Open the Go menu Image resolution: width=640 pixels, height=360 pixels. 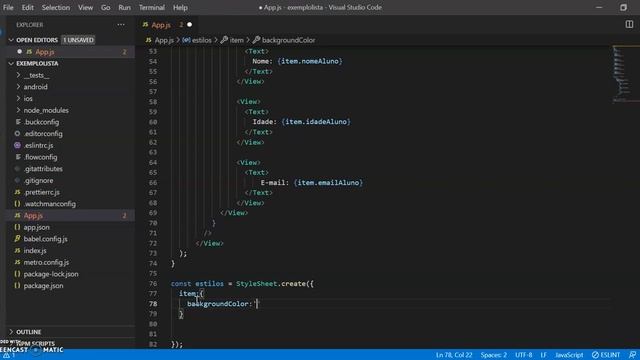point(105,7)
